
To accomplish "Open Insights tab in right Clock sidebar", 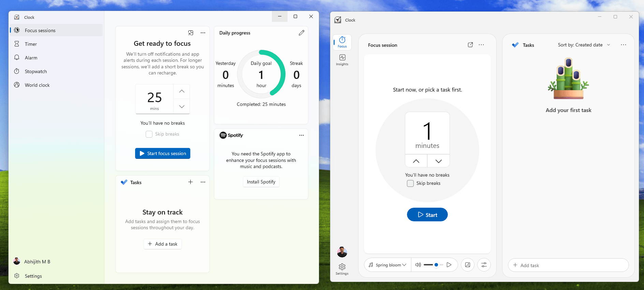I will pos(342,60).
